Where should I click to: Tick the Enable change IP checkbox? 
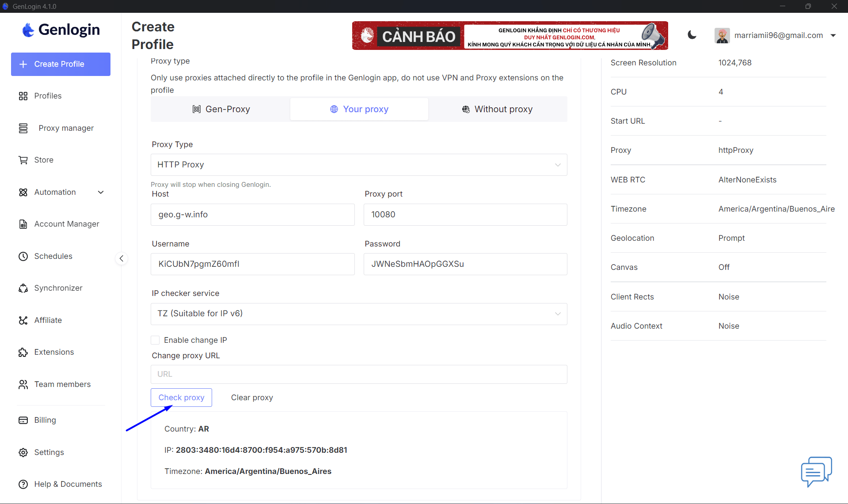click(155, 340)
